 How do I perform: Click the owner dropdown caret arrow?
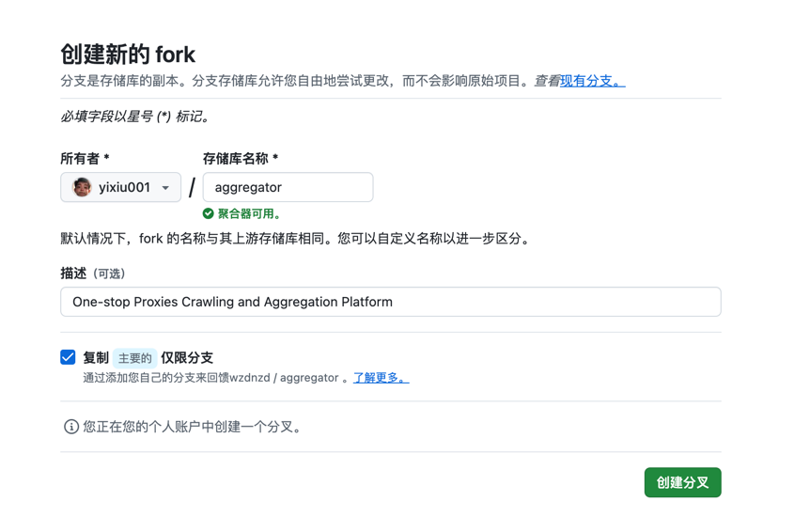[165, 188]
